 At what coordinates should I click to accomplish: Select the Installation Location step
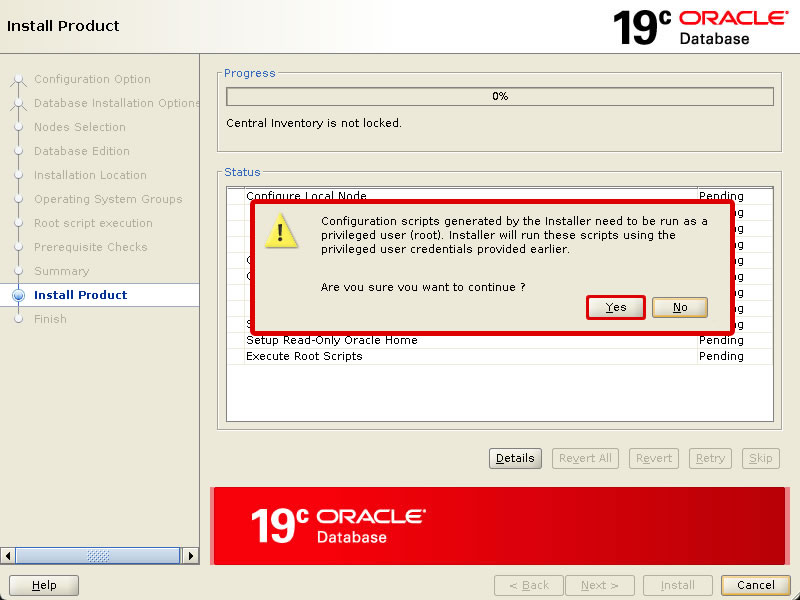tap(90, 175)
